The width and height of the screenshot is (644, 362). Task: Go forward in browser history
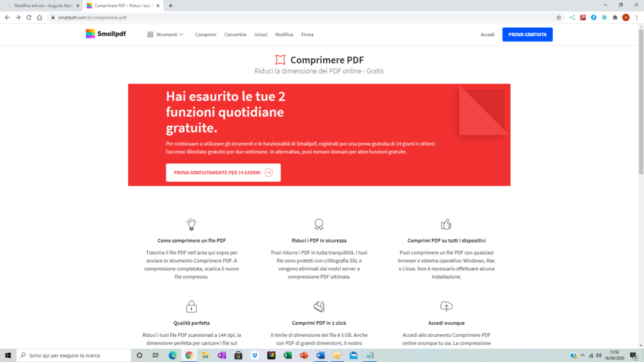click(x=18, y=18)
